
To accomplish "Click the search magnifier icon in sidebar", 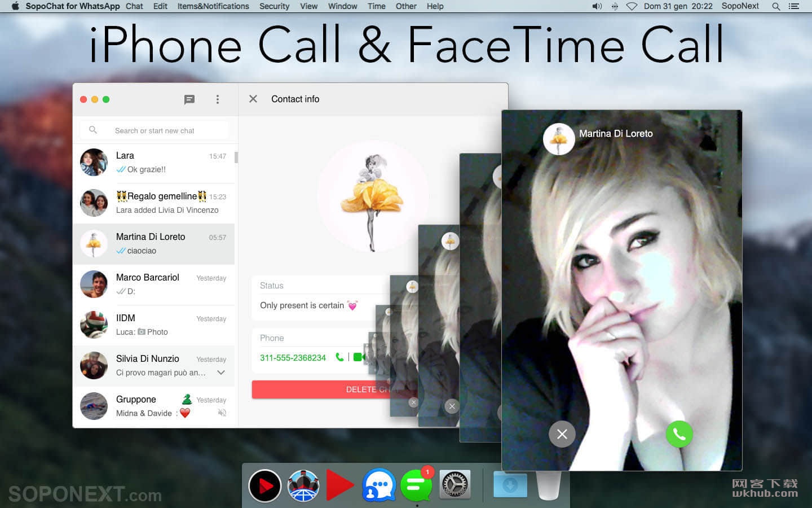I will point(93,130).
